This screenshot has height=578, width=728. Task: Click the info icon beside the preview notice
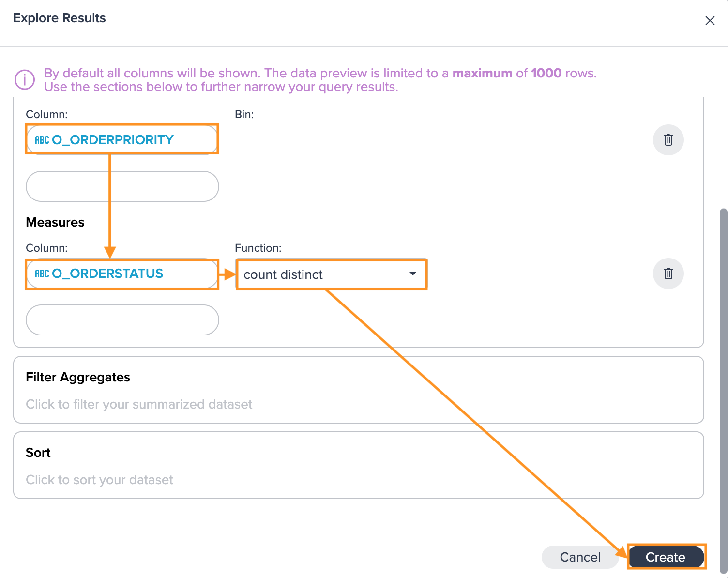[25, 80]
